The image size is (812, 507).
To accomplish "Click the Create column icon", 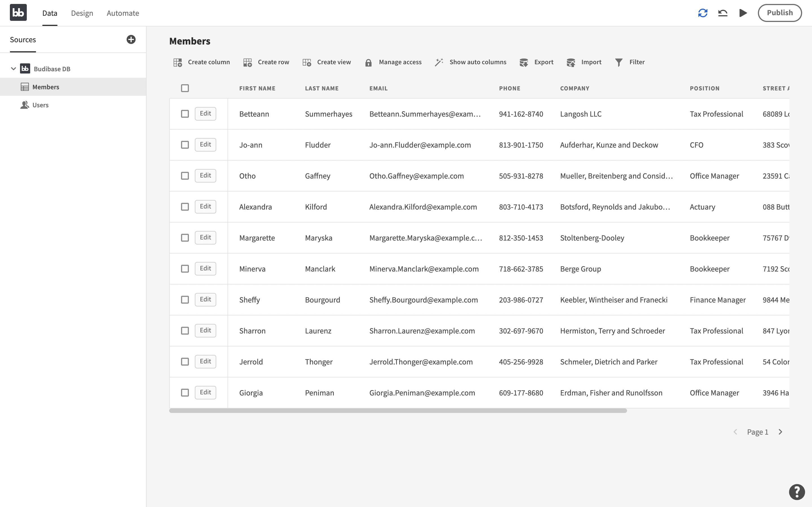I will (177, 62).
